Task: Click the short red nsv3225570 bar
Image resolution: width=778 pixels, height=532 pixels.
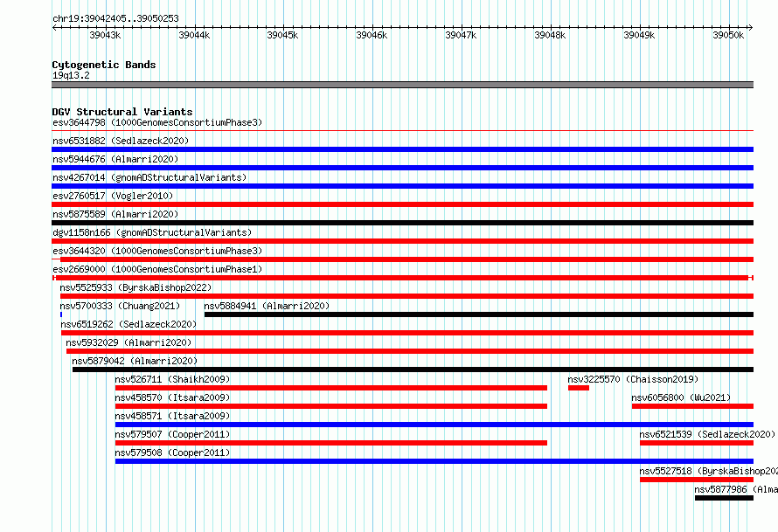Action: tap(579, 388)
